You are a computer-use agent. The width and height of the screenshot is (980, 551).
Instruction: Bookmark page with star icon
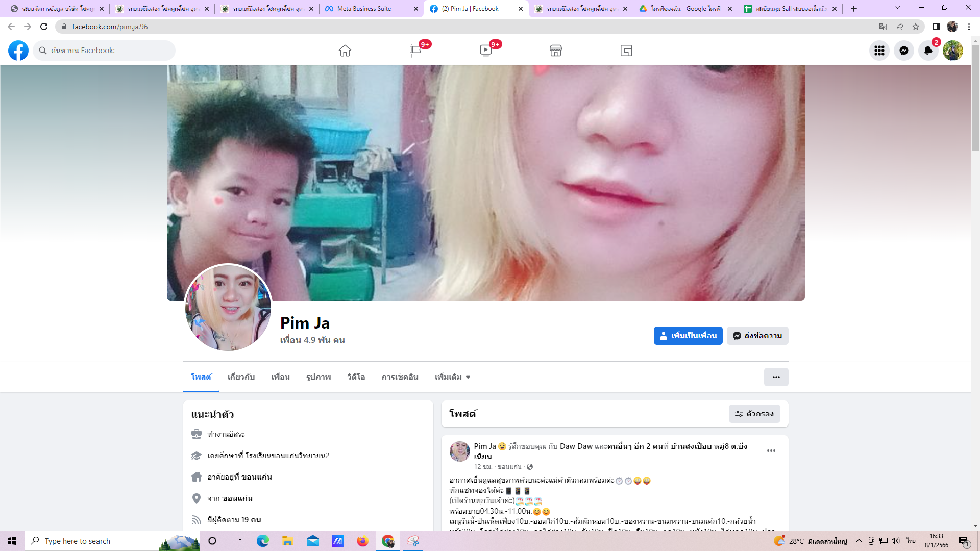[916, 27]
